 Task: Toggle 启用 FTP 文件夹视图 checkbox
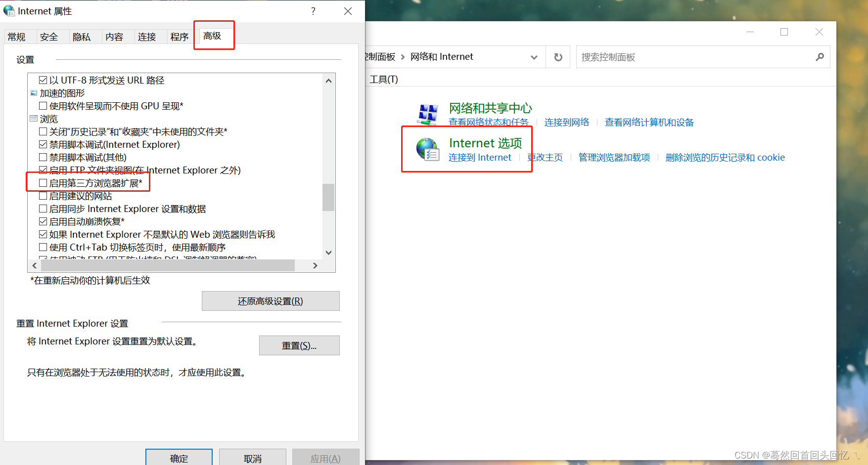43,170
